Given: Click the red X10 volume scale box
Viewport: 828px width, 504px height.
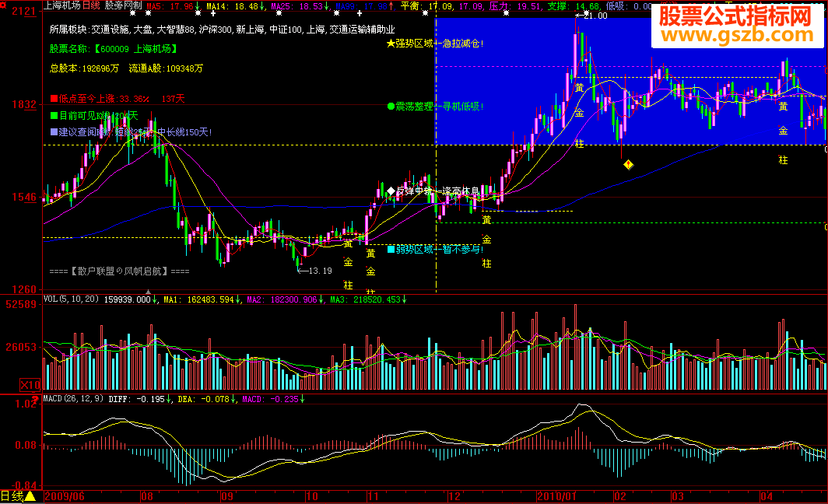Looking at the screenshot, I should pyautogui.click(x=30, y=385).
